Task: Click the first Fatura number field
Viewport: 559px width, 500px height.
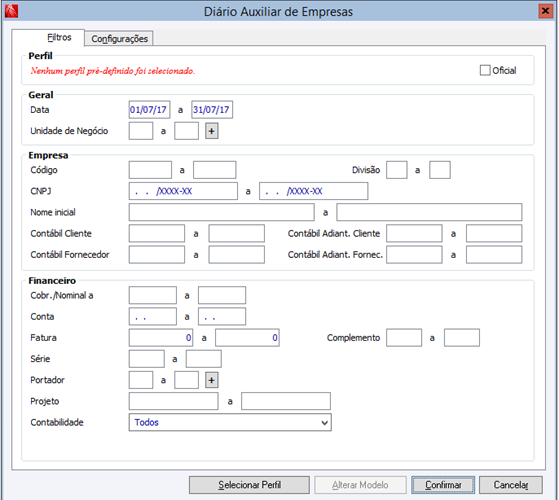Action: tap(161, 338)
